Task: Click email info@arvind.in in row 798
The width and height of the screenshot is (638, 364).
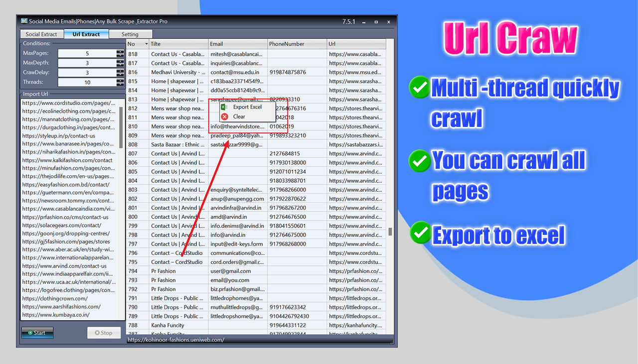Action: (228, 235)
